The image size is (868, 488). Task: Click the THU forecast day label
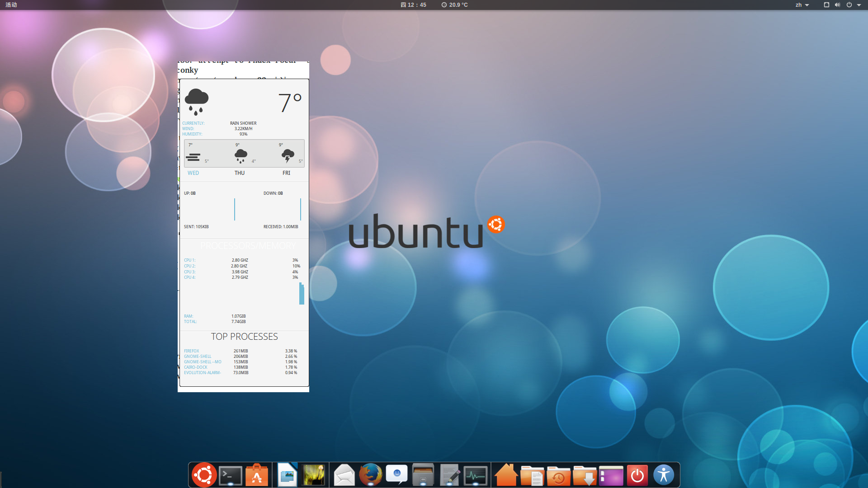tap(240, 173)
